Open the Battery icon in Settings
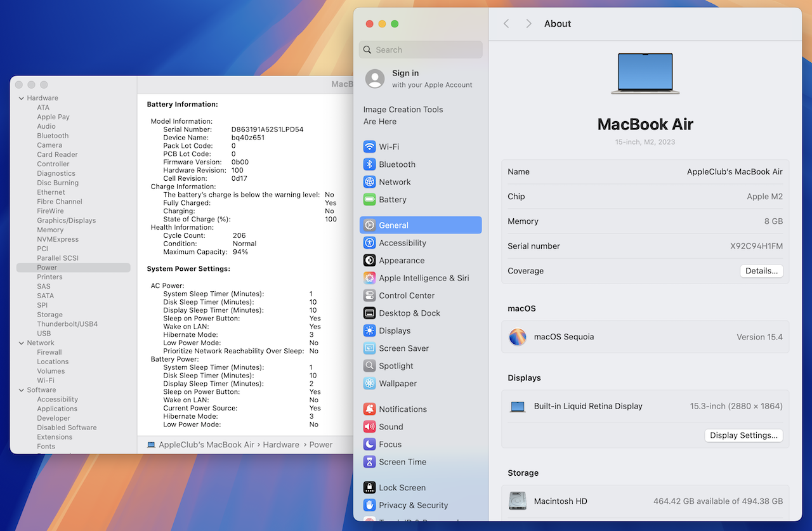Screen dimensions: 812x531 [x=369, y=200]
